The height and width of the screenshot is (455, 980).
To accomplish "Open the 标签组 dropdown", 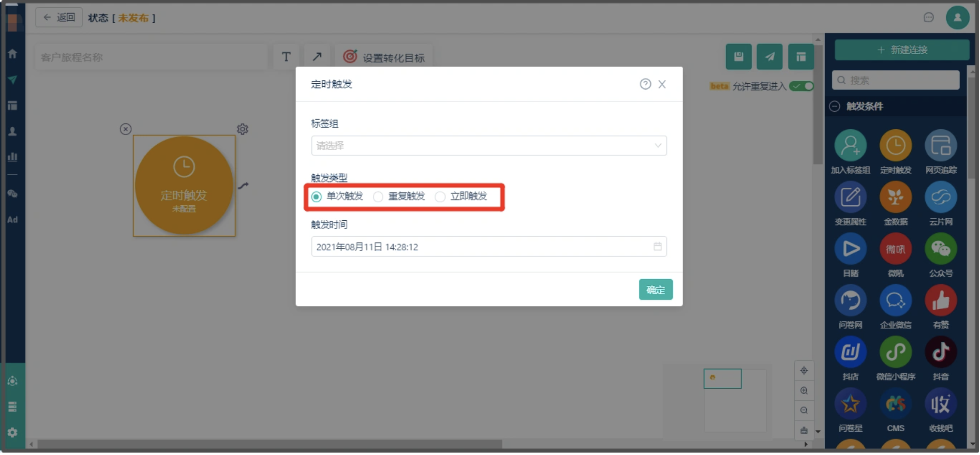I will 490,146.
